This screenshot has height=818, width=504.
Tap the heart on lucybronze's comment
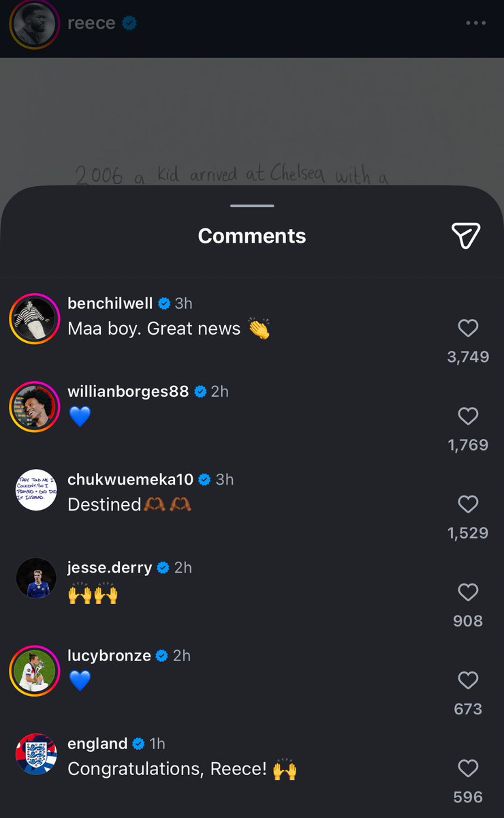[x=468, y=680]
